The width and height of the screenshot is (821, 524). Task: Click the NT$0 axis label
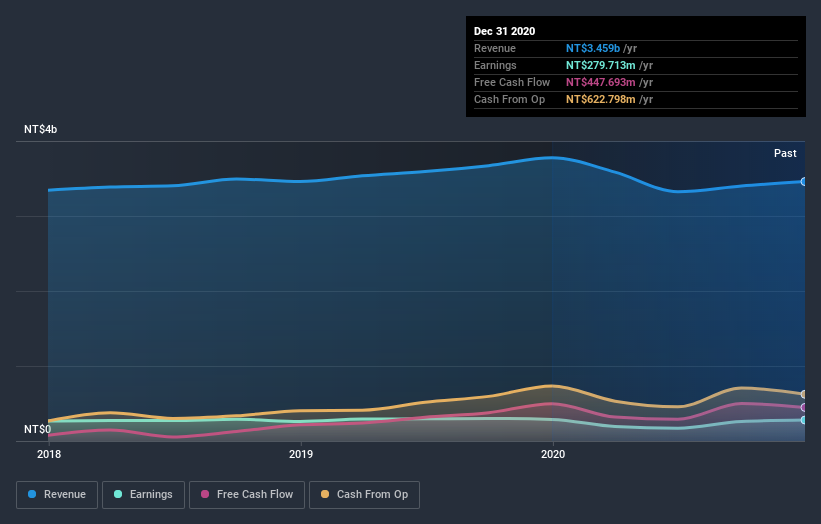click(x=37, y=429)
